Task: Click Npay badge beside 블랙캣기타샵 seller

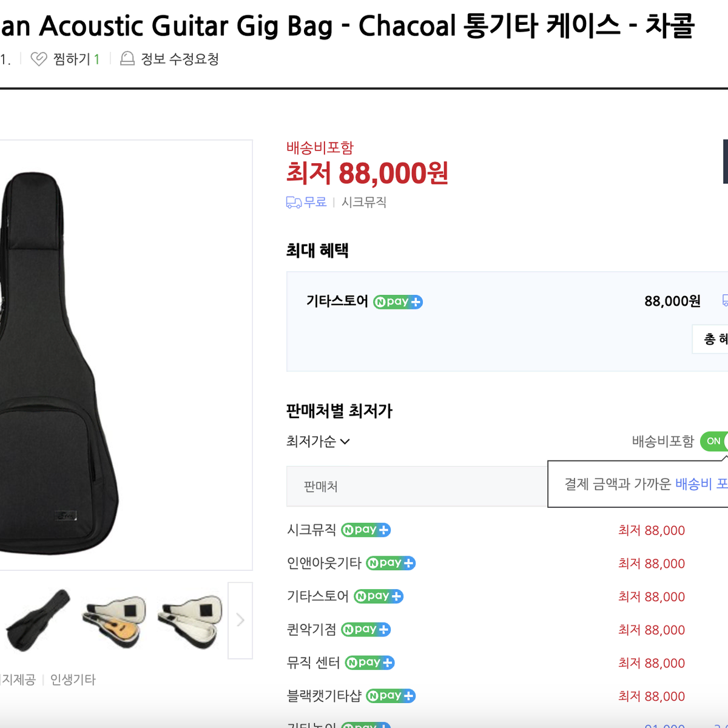Action: click(x=391, y=696)
